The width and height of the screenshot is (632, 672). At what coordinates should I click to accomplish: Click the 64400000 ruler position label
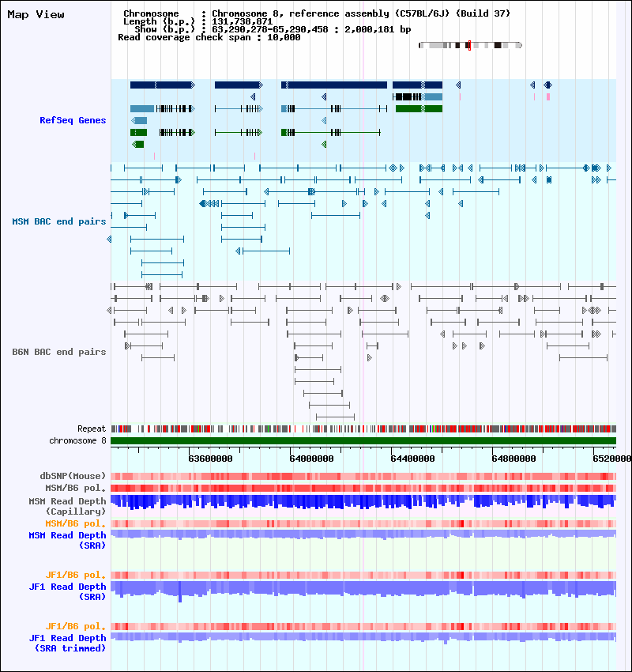coord(412,459)
